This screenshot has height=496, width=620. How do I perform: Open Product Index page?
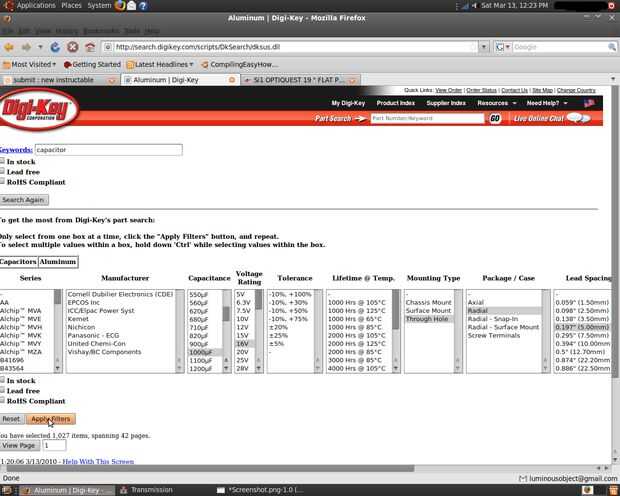tap(395, 103)
